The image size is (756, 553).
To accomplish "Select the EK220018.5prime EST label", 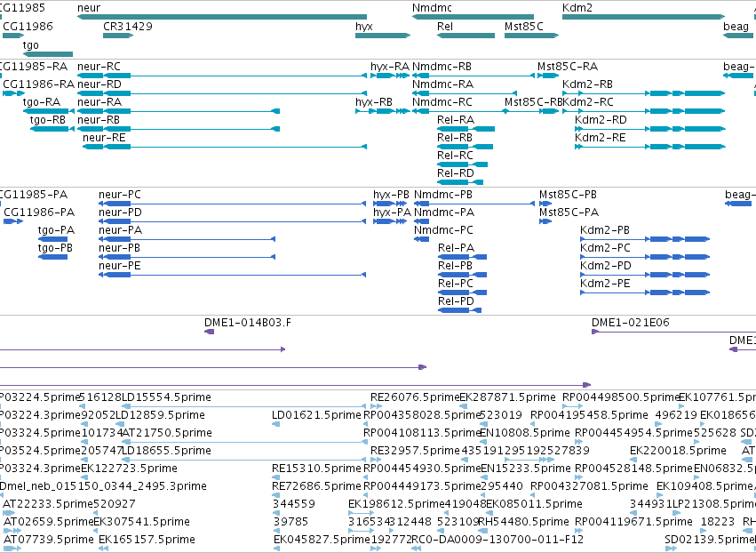I will tap(678, 451).
